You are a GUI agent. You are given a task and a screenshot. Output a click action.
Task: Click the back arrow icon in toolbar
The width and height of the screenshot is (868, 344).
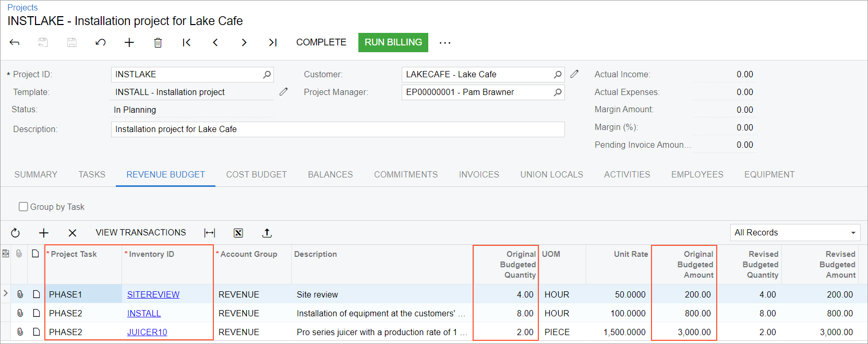[x=15, y=42]
